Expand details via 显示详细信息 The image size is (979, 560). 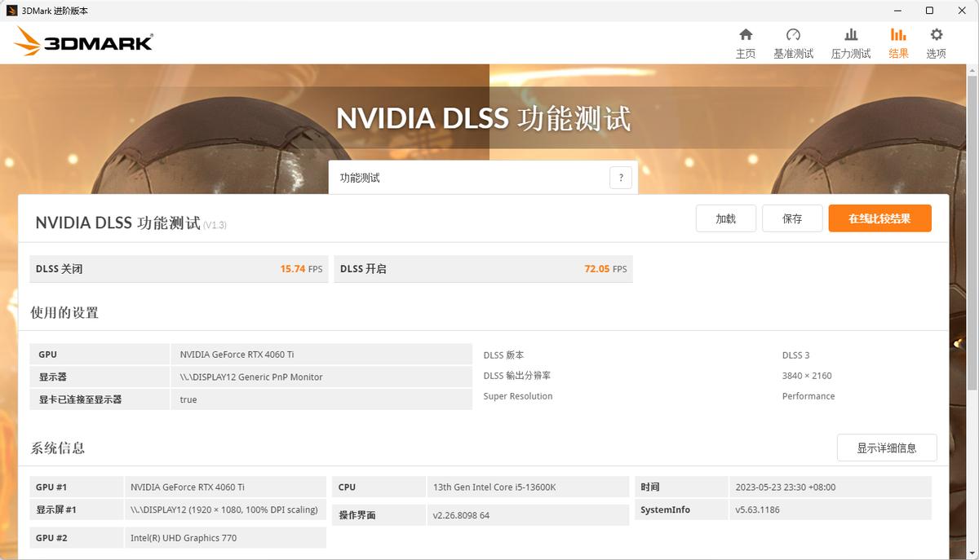click(x=887, y=448)
